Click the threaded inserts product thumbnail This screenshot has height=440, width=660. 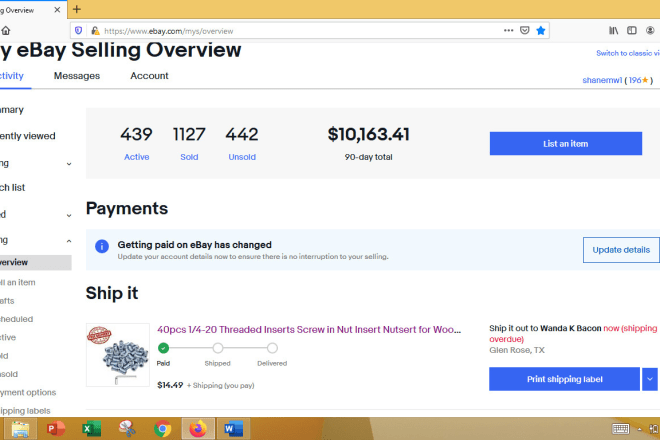coord(118,355)
